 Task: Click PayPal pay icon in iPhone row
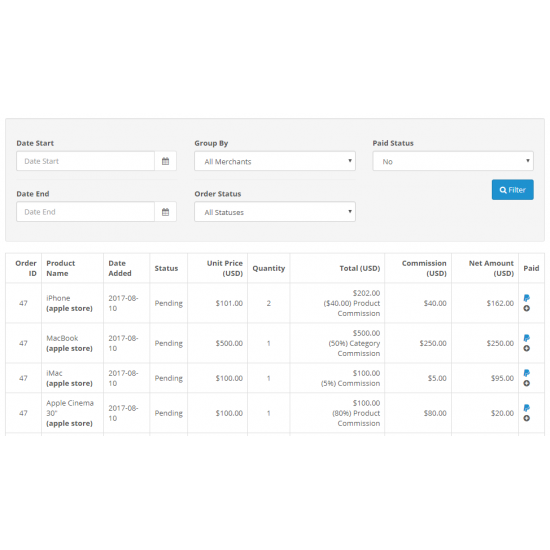(526, 298)
